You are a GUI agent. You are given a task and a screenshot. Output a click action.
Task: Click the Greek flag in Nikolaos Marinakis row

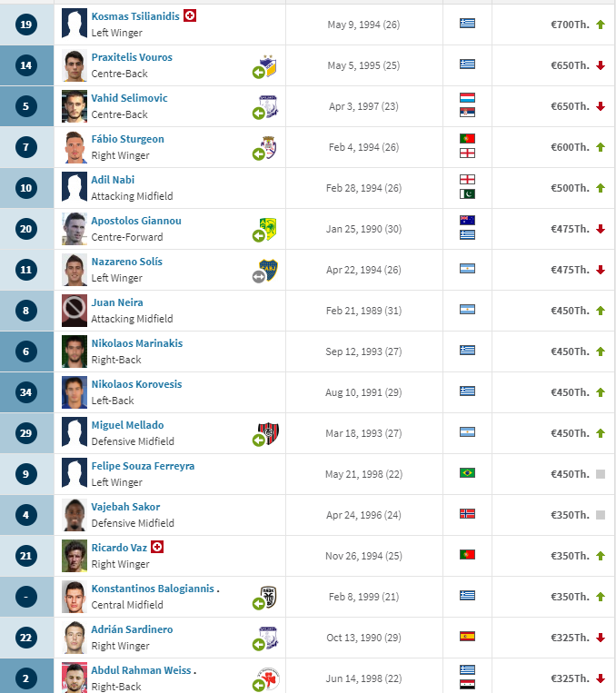[x=467, y=351]
